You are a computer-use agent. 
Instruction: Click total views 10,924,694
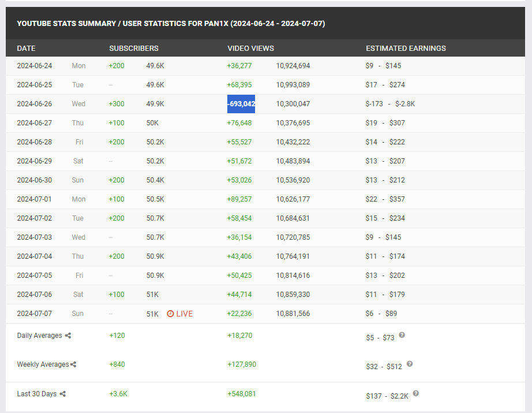[293, 66]
